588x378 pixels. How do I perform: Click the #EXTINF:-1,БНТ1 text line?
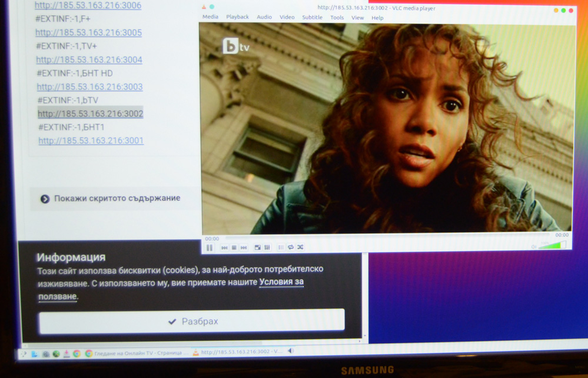pyautogui.click(x=71, y=128)
